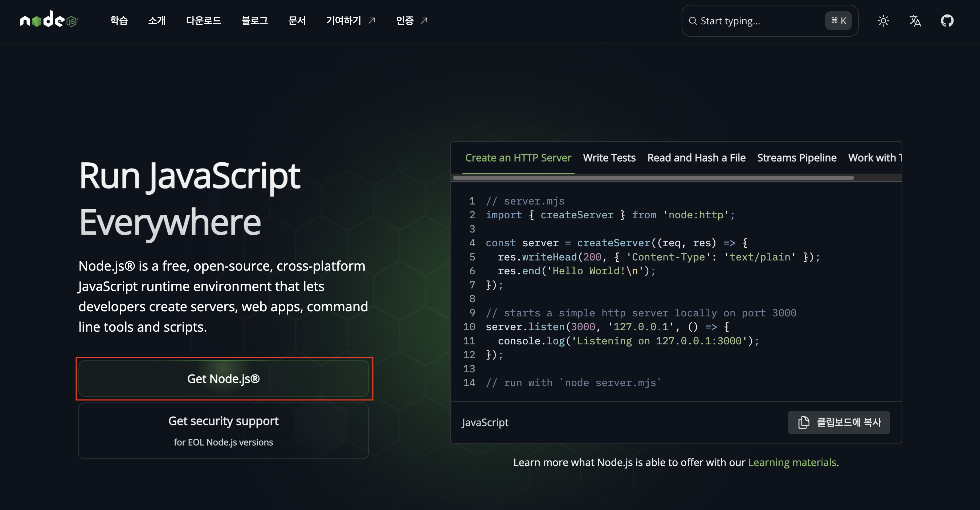
Task: Open the GitHub repository icon
Action: [x=947, y=21]
